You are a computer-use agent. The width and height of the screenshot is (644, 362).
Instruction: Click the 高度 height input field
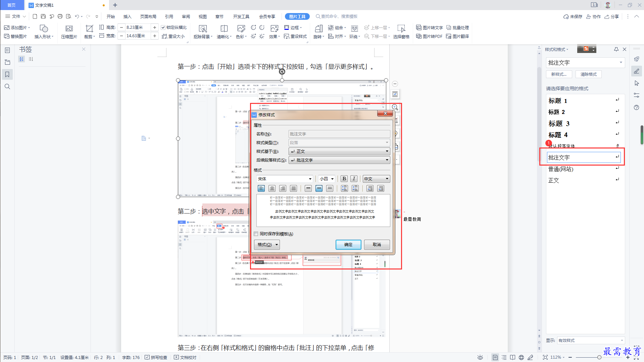point(138,27)
